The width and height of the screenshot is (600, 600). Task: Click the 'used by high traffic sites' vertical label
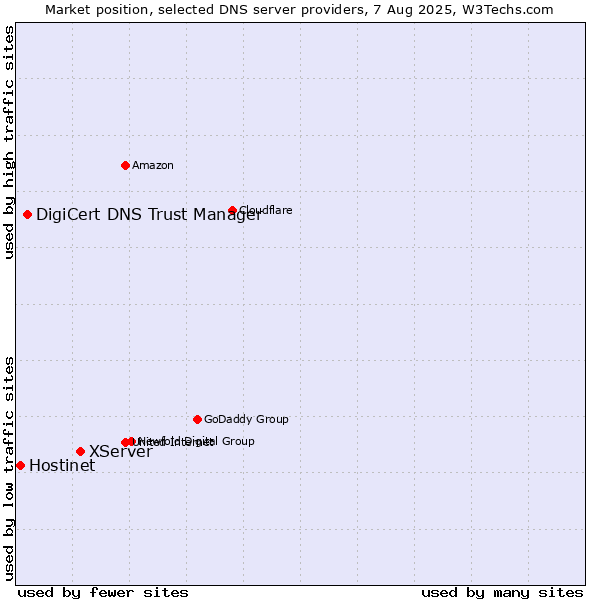[x=8, y=142]
